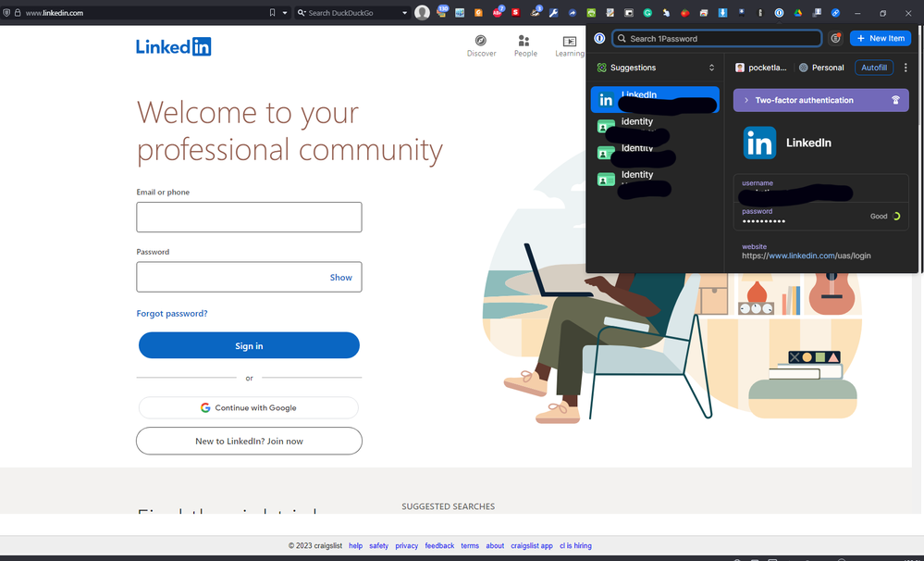Click the two-factor authentication antenna icon
This screenshot has height=561, width=924.
(x=895, y=100)
